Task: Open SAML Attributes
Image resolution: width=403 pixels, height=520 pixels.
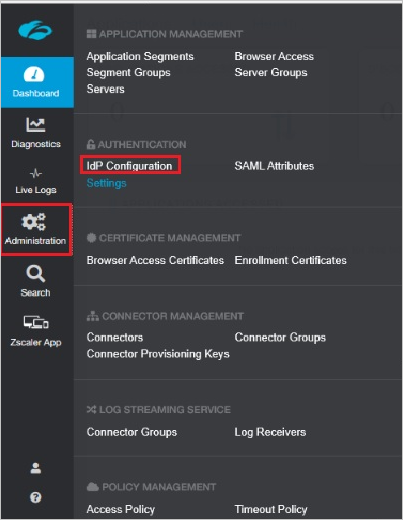Action: pyautogui.click(x=274, y=166)
